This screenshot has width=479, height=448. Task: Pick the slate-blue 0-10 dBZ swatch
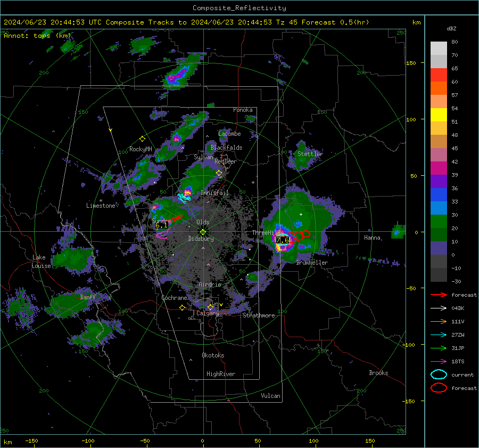pyautogui.click(x=439, y=248)
